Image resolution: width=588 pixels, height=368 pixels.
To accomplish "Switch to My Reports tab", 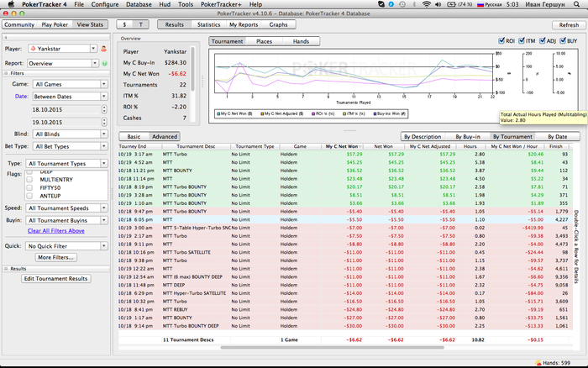I will click(244, 24).
